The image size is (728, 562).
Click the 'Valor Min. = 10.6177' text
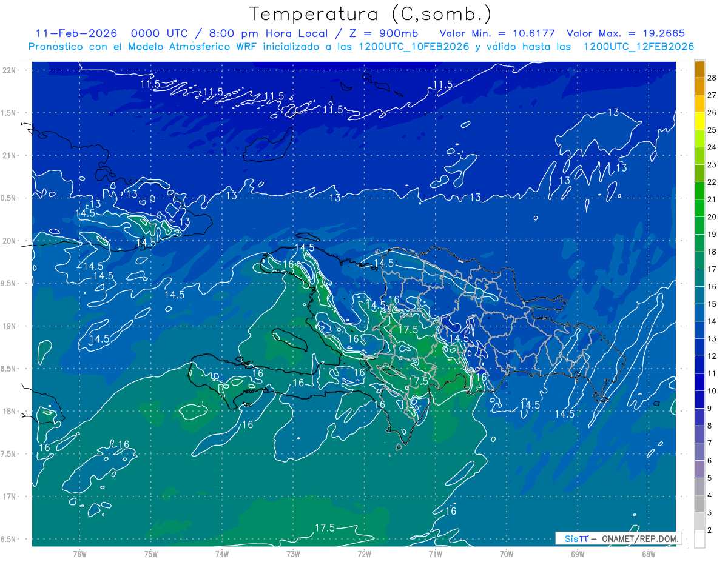(498, 33)
